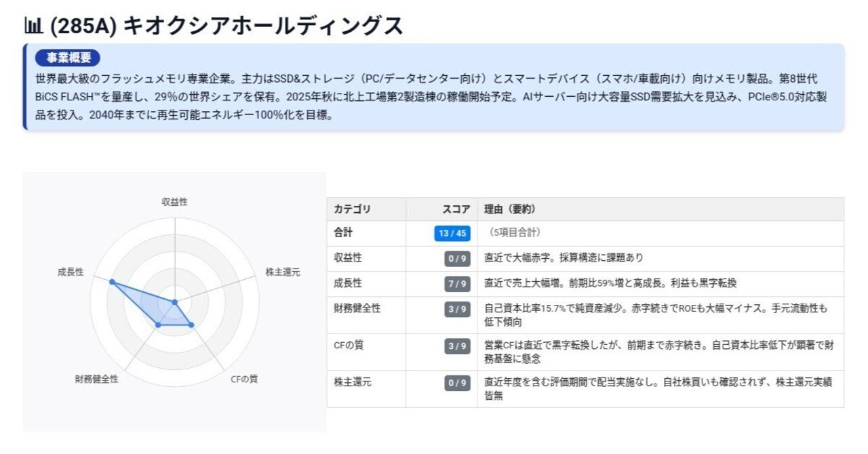Click the 収益性 axis label above the chart

point(174,201)
